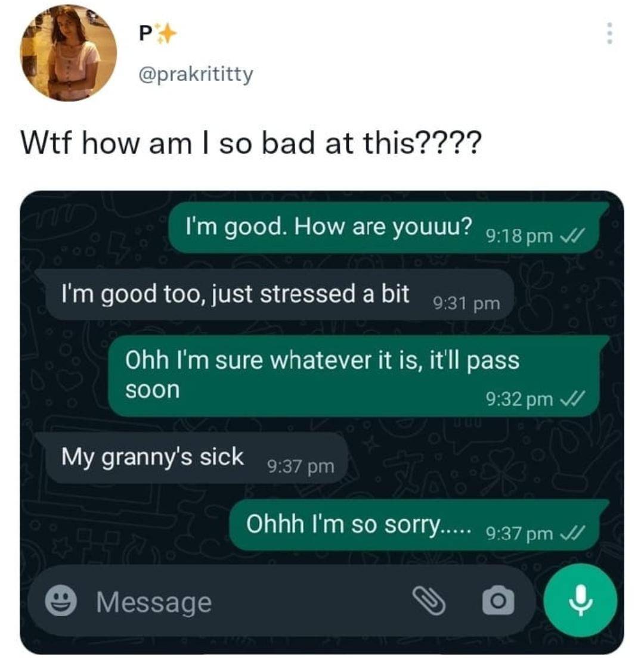Open the embedded chat screenshot image
This screenshot has height=662, width=644.
[x=322, y=422]
